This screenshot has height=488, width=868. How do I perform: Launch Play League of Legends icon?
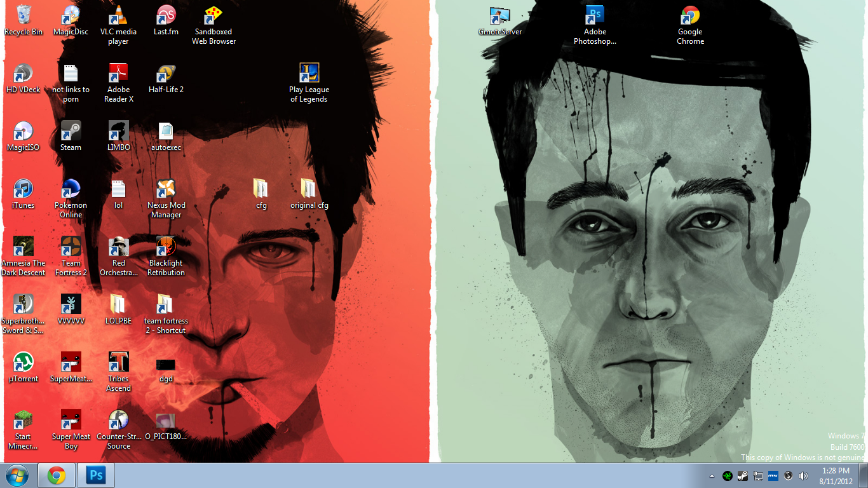(309, 74)
